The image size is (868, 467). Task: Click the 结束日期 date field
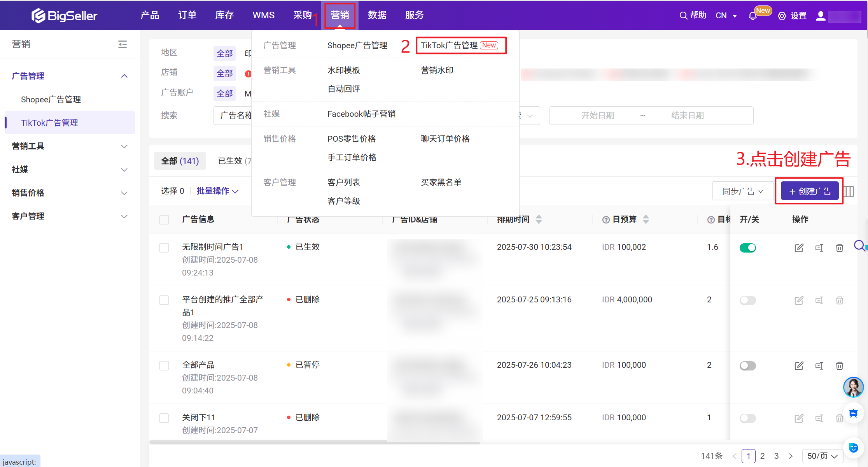[688, 116]
